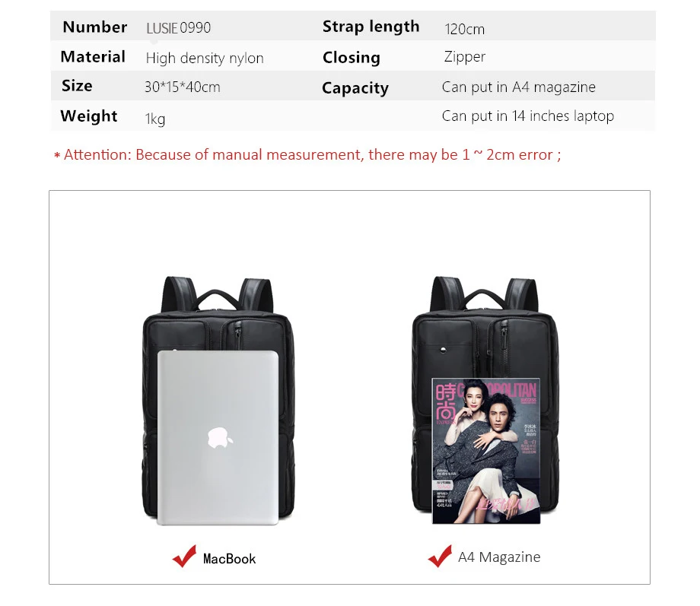Click the metal snap button on right backpack

tap(442, 350)
